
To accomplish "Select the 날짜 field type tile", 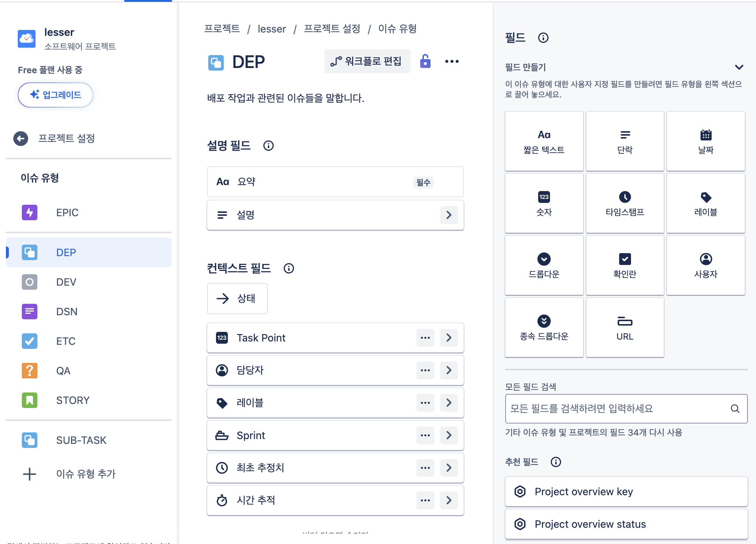I will point(706,141).
